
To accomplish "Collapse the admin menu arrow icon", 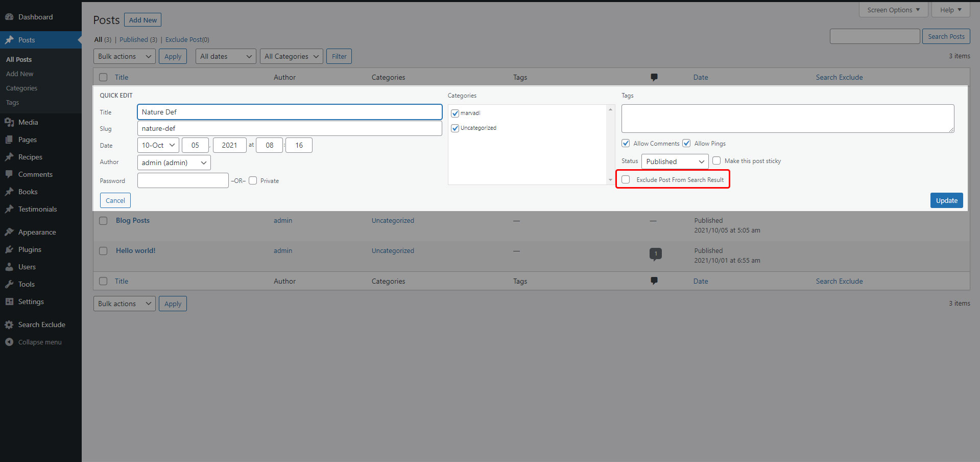I will pyautogui.click(x=9, y=342).
